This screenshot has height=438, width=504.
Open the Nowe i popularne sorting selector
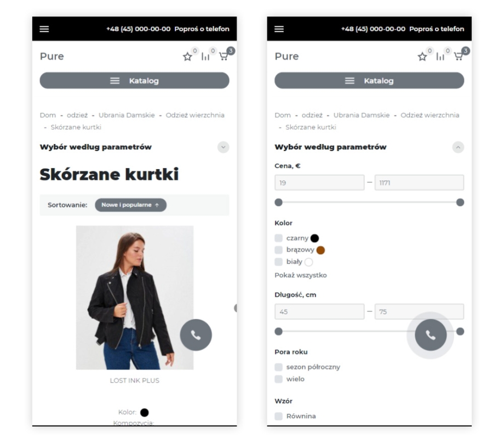[x=130, y=205]
